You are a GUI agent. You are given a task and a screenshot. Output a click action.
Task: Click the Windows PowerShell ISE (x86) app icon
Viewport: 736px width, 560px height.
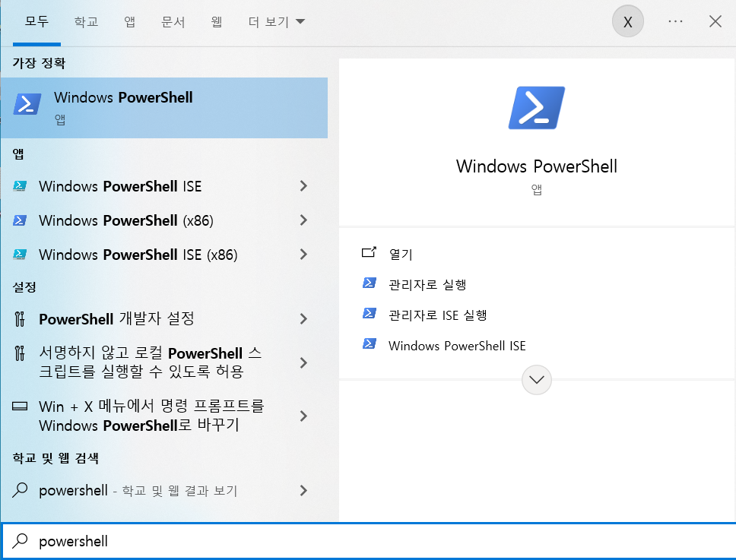coord(20,255)
